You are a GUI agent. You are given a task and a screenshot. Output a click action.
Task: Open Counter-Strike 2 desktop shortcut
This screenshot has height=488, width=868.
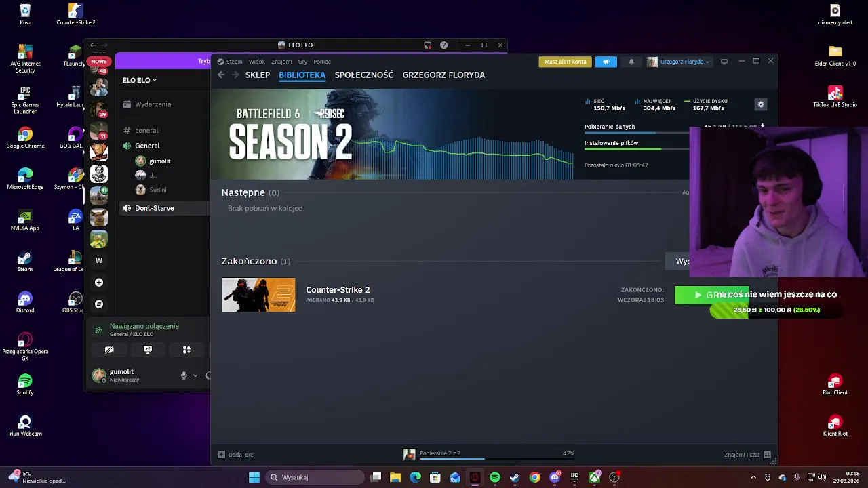[75, 14]
